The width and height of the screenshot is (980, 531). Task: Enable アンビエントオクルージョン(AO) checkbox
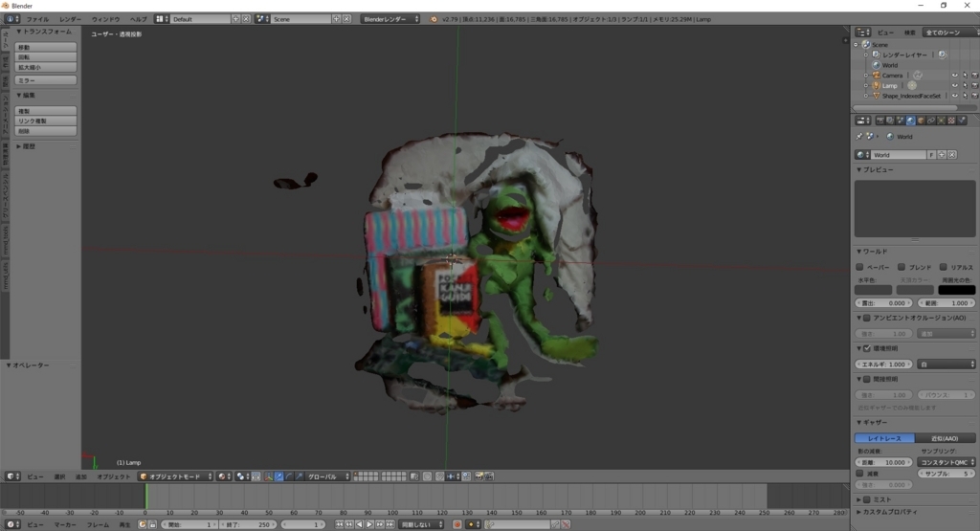tap(867, 318)
